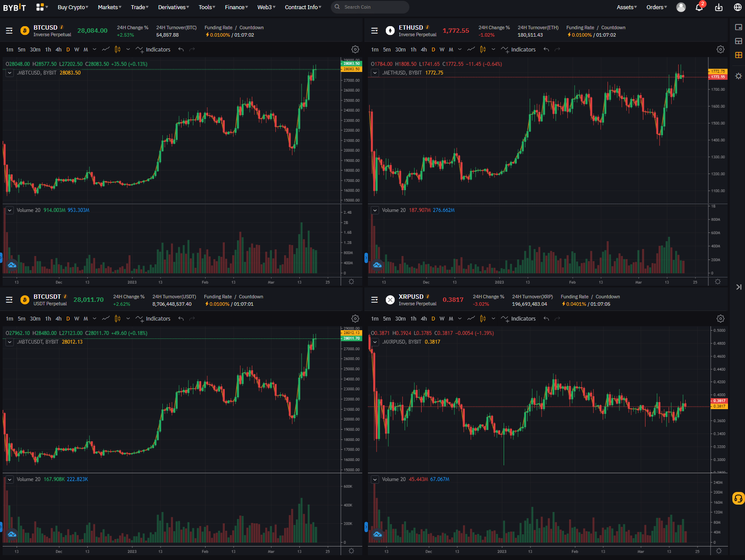Select candlestick chart style on BTCUSD chart
The width and height of the screenshot is (745, 560).
117,49
